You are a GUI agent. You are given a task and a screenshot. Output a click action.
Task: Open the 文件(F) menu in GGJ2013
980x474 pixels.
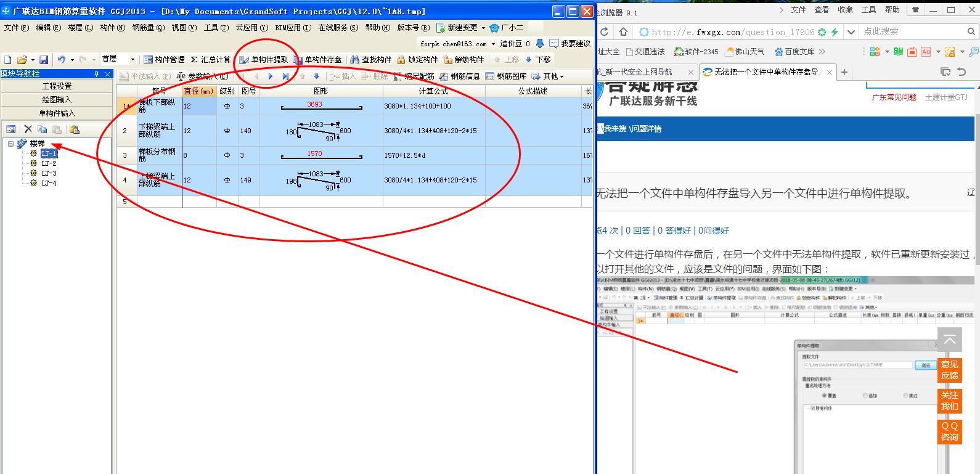16,28
